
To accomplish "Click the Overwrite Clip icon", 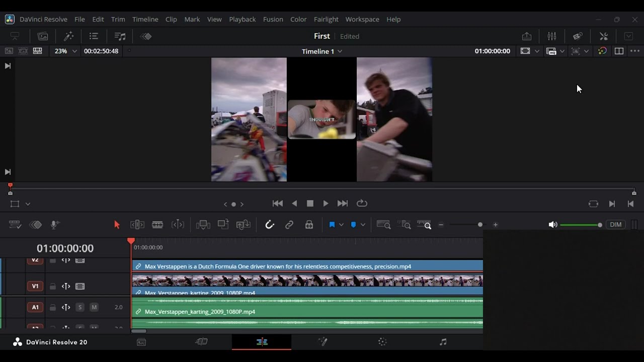I will 223,225.
